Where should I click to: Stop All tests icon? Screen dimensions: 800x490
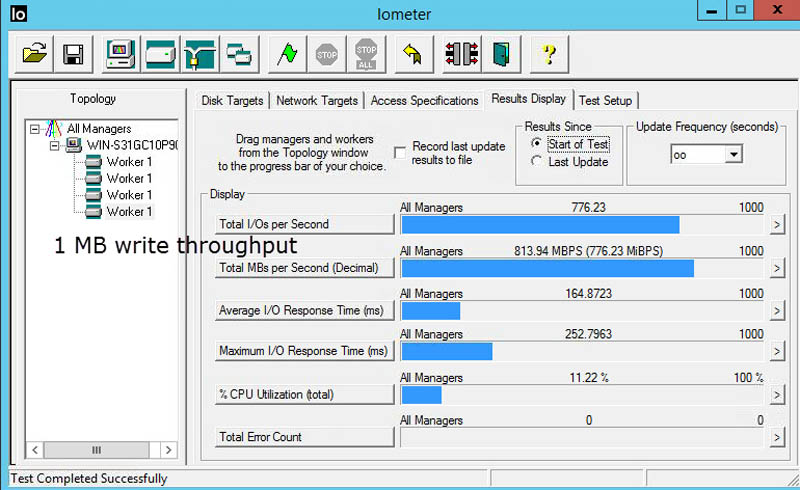pos(366,54)
